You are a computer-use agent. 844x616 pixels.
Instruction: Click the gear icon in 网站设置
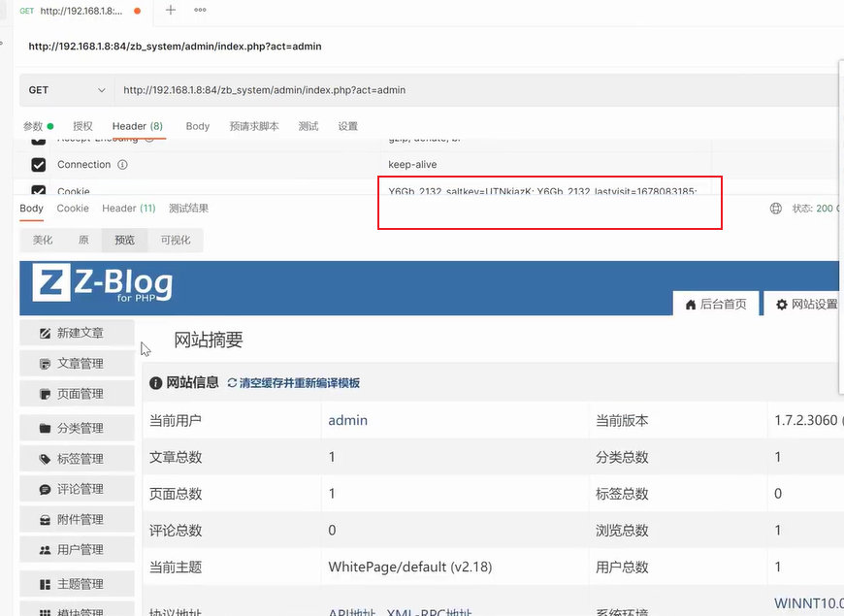[x=782, y=305]
